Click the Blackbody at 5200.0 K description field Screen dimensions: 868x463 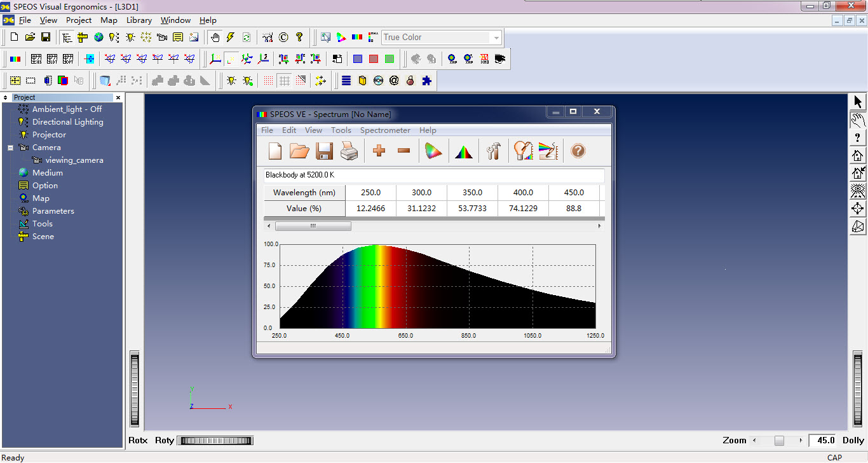434,175
